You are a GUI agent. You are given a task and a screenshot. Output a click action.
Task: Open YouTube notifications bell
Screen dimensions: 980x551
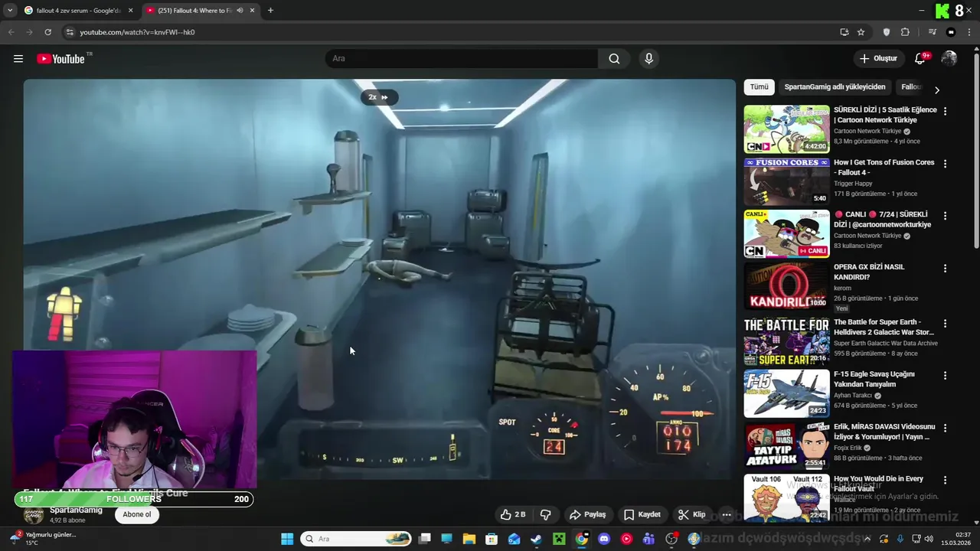point(920,59)
